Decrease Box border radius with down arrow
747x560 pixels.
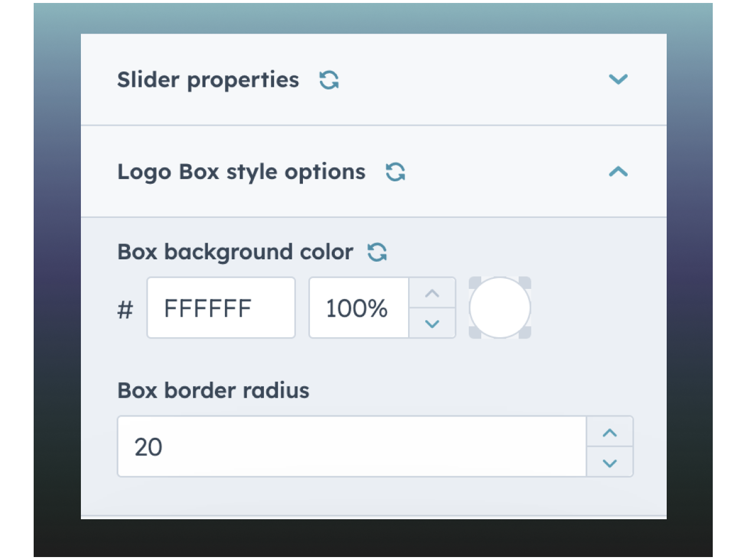click(609, 463)
